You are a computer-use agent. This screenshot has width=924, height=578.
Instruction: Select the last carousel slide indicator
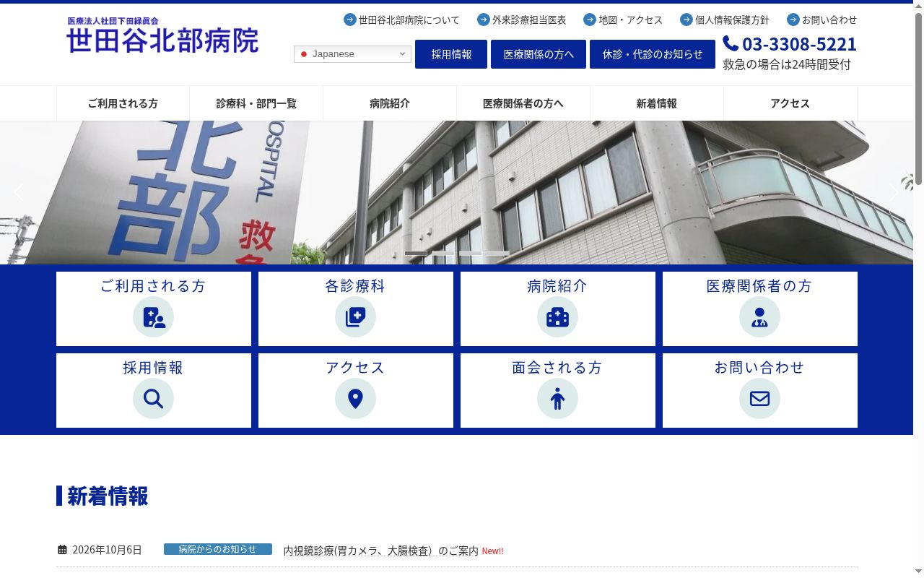click(497, 253)
